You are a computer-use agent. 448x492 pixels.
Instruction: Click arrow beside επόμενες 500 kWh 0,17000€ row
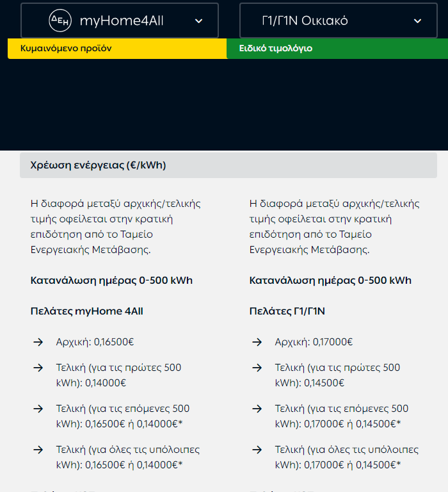tap(257, 409)
